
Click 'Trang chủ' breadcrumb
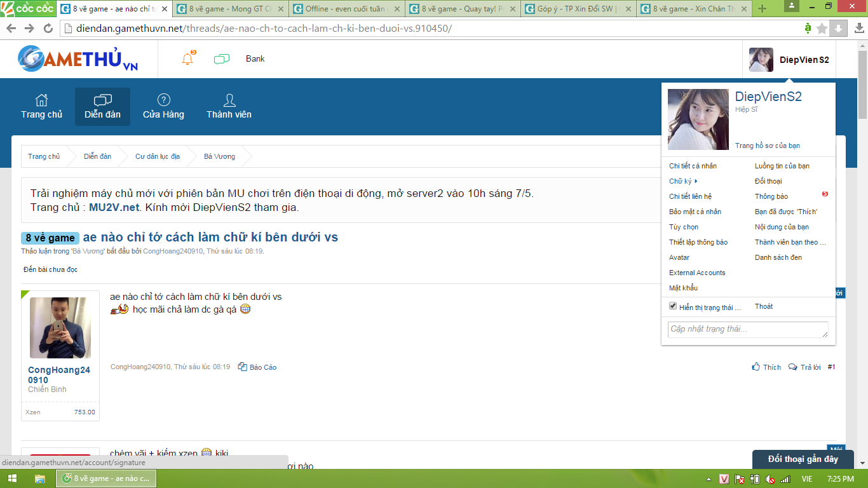(44, 156)
